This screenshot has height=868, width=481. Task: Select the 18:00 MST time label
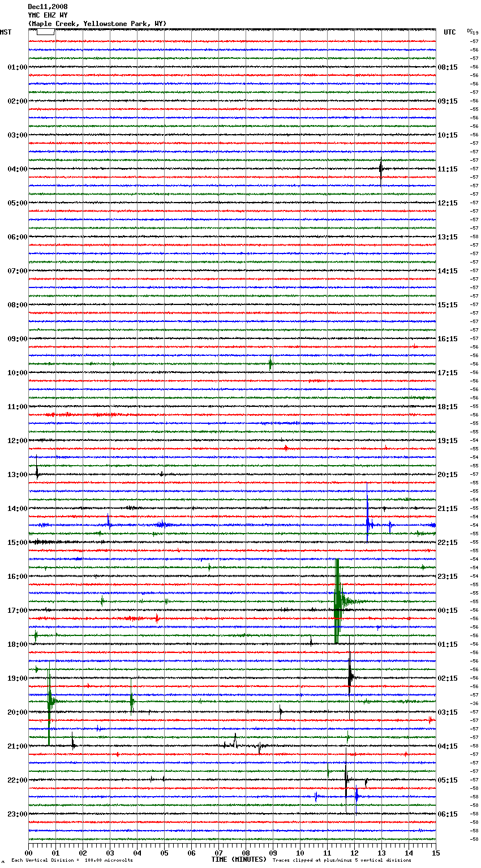pos(18,644)
